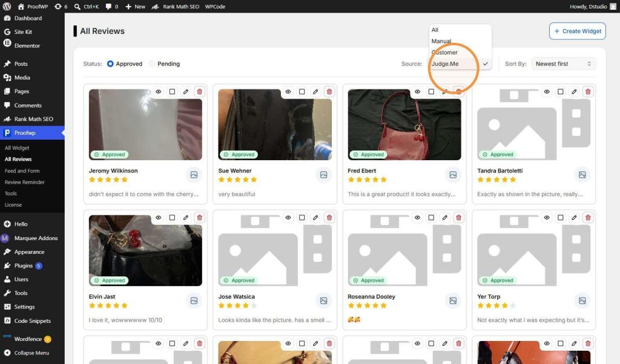Toggle visibility of Elvin Jast's review
Screen dimensions: 620x364
click(x=158, y=218)
